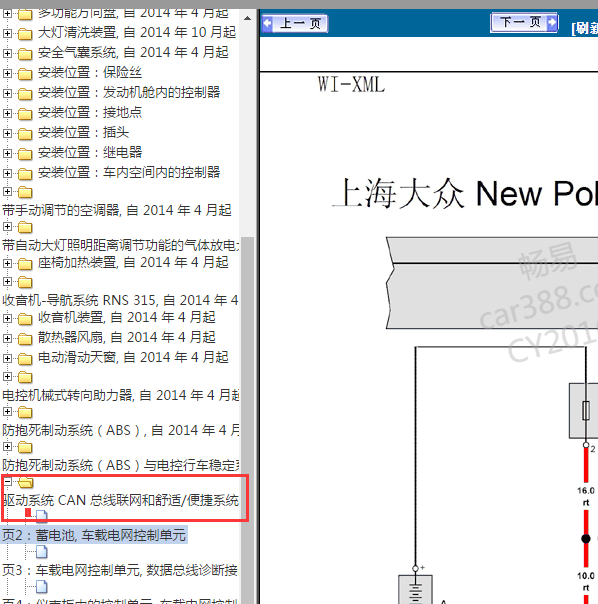Select 电动滑动天窗, 自 2014 年 4 月起
Image resolution: width=598 pixels, height=604 pixels.
point(133,357)
